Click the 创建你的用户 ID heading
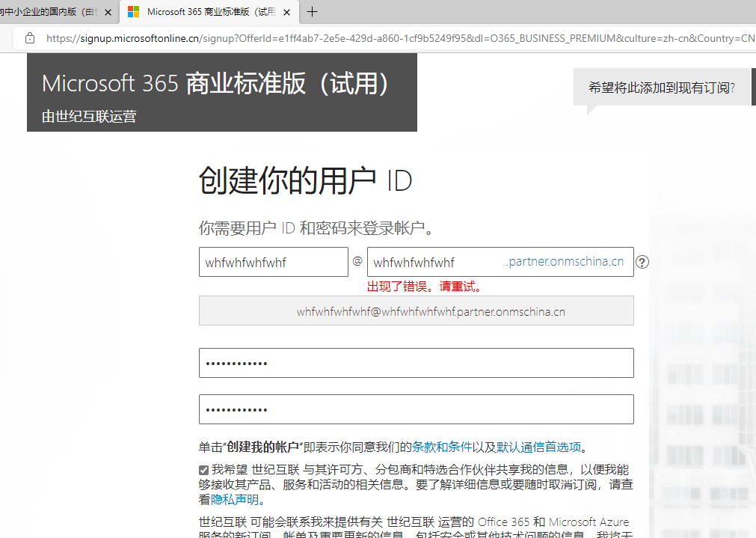756x538 pixels. pyautogui.click(x=305, y=181)
